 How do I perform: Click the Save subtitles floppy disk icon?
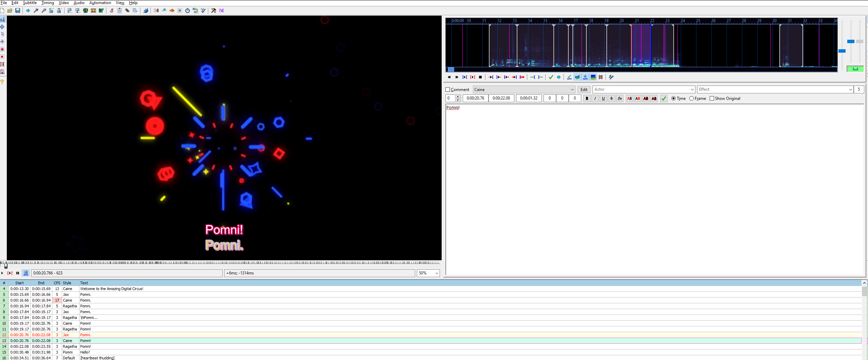tap(18, 11)
